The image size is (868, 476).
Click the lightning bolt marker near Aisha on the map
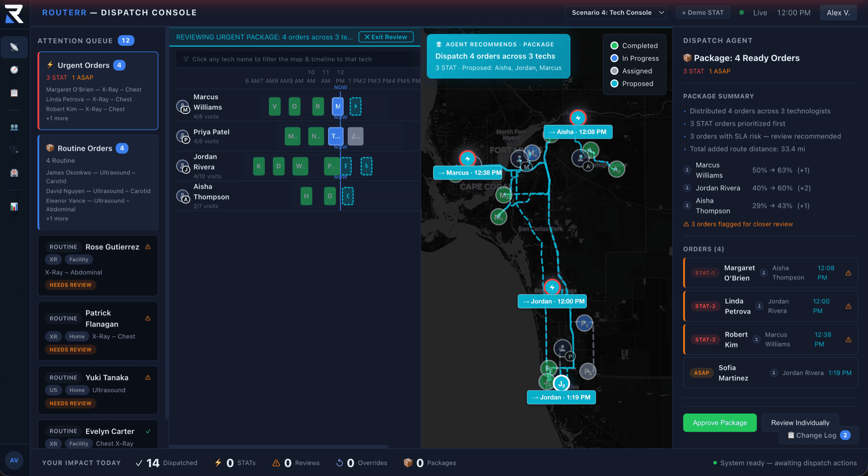pyautogui.click(x=578, y=117)
